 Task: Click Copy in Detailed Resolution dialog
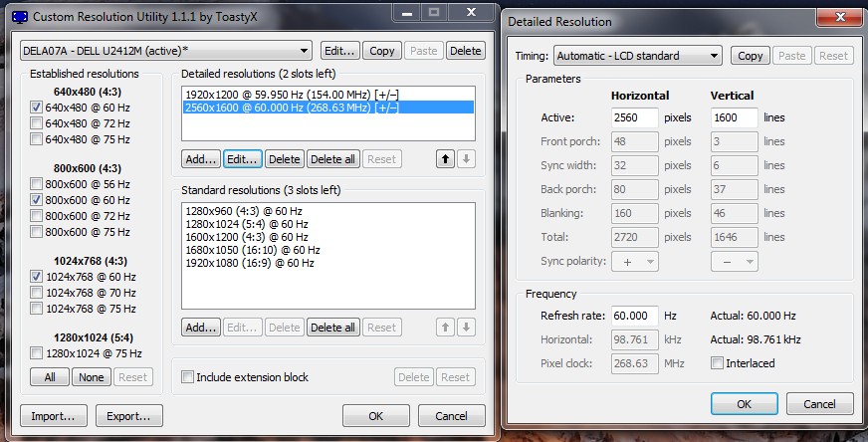[x=751, y=57]
